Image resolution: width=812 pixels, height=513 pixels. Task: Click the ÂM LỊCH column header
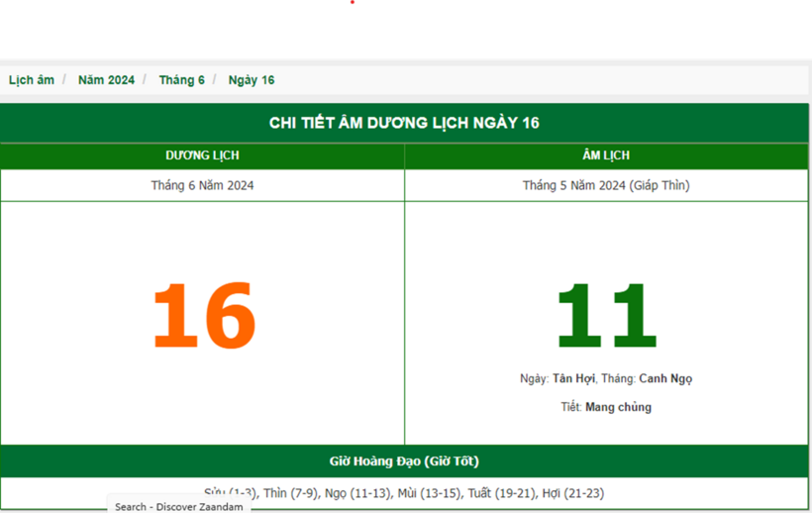point(606,155)
